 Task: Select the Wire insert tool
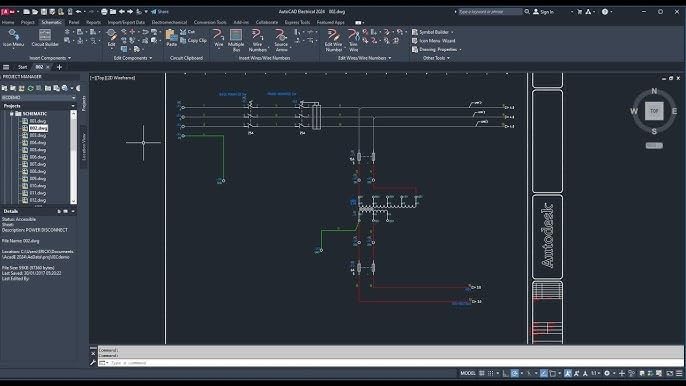pyautogui.click(x=218, y=38)
